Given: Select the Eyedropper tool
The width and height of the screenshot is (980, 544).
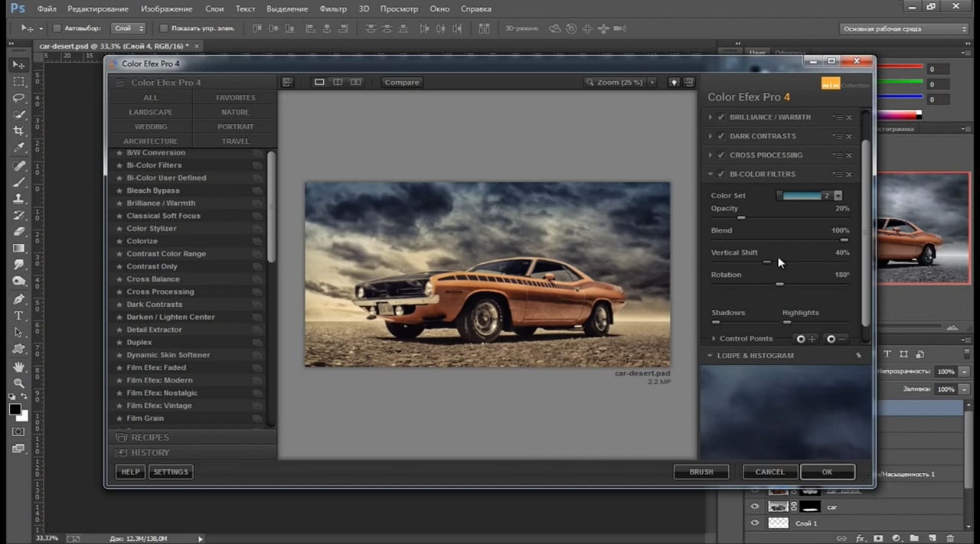Looking at the screenshot, I should [19, 148].
